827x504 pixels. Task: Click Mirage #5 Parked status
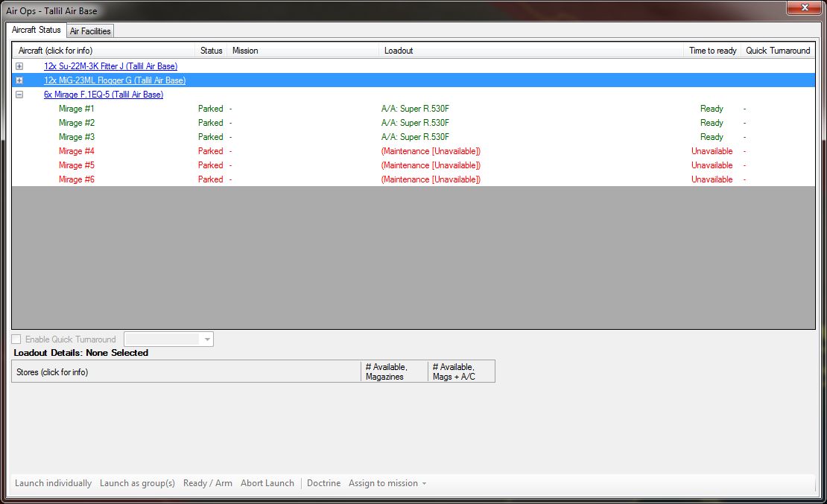click(x=210, y=166)
